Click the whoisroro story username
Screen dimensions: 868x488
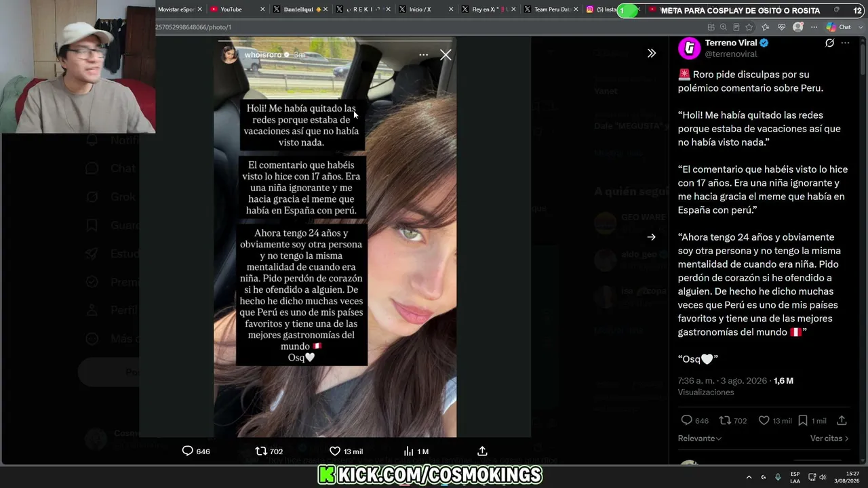point(262,55)
